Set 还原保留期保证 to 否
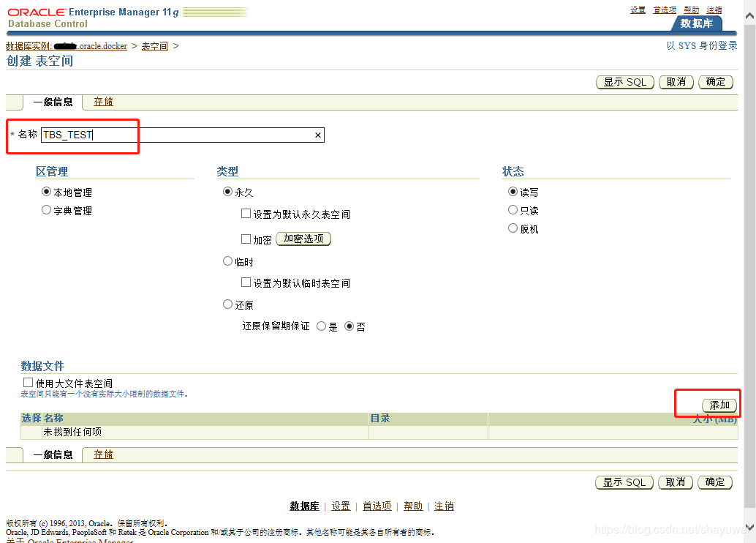 pyautogui.click(x=349, y=327)
